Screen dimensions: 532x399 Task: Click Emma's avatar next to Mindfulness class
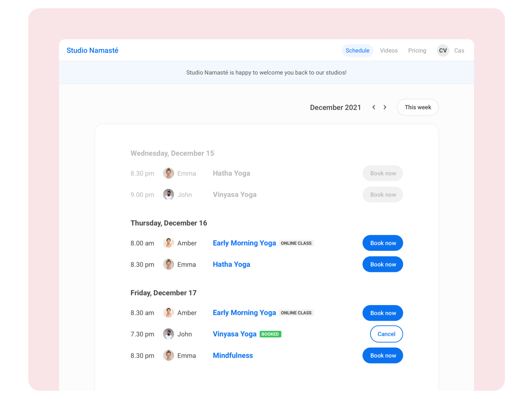(168, 355)
